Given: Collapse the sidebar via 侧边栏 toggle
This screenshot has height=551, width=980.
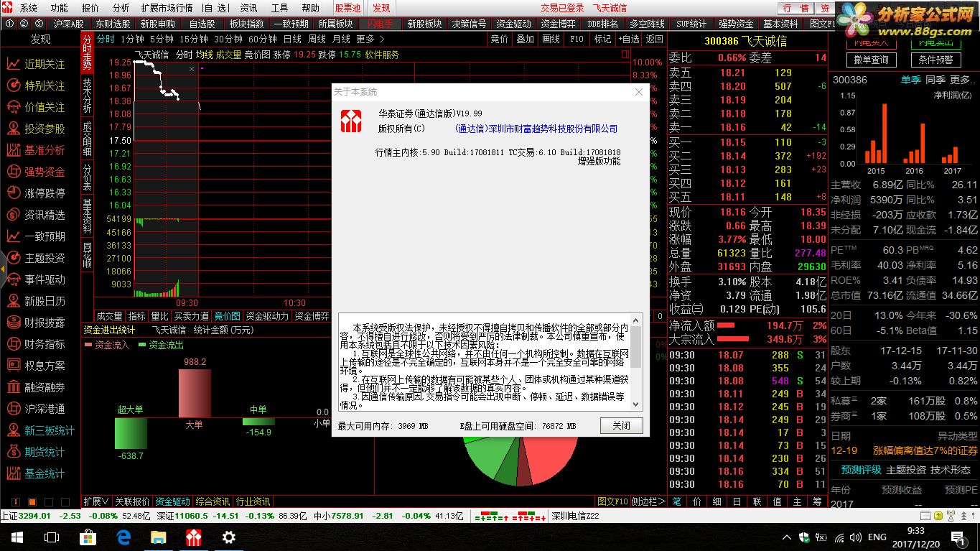Looking at the screenshot, I should [x=650, y=501].
